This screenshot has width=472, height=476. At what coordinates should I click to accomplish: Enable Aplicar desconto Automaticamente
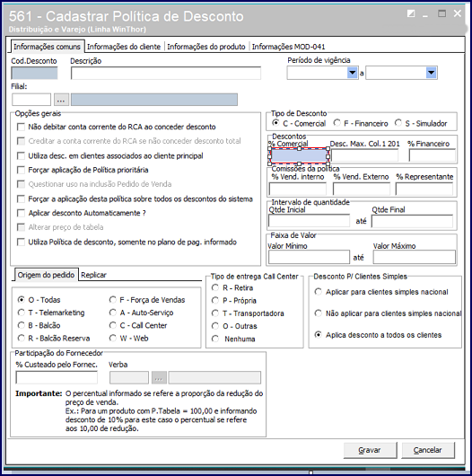pyautogui.click(x=21, y=213)
